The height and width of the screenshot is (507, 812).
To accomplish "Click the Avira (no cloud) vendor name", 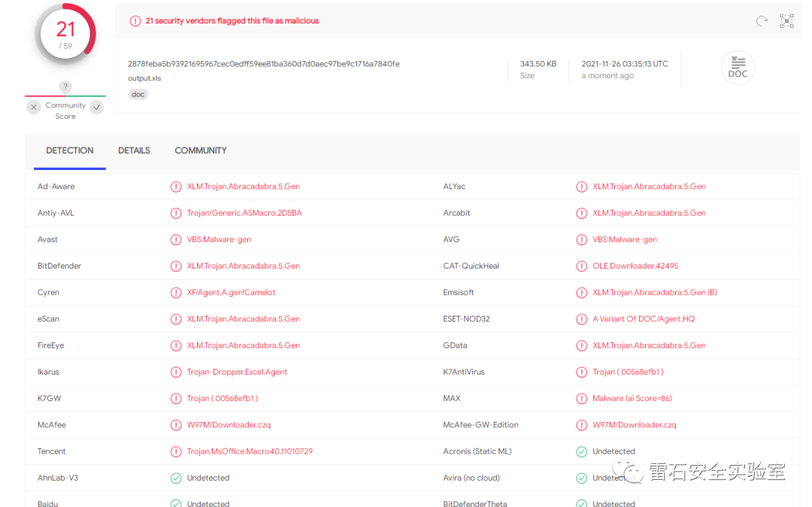I will pos(471,478).
